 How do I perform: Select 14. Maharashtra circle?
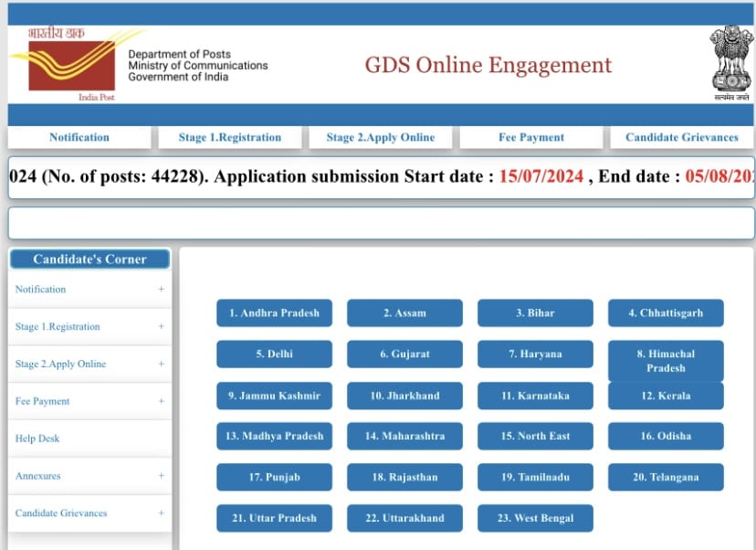405,436
